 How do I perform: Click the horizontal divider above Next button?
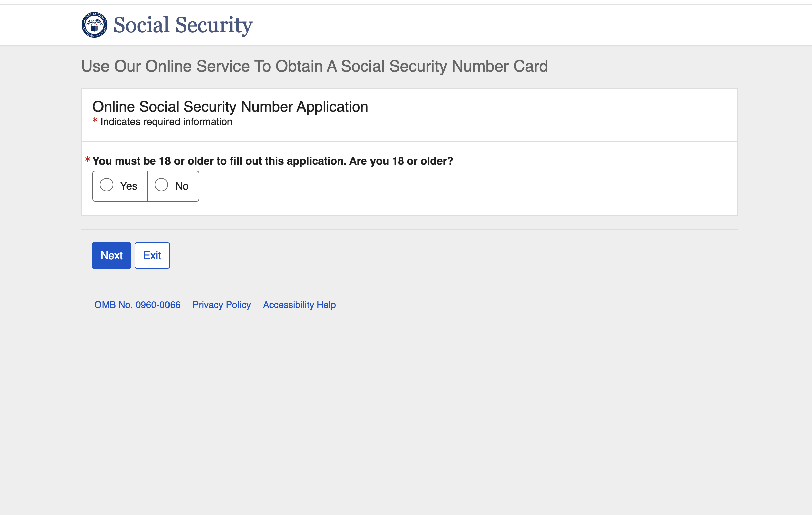pyautogui.click(x=409, y=229)
